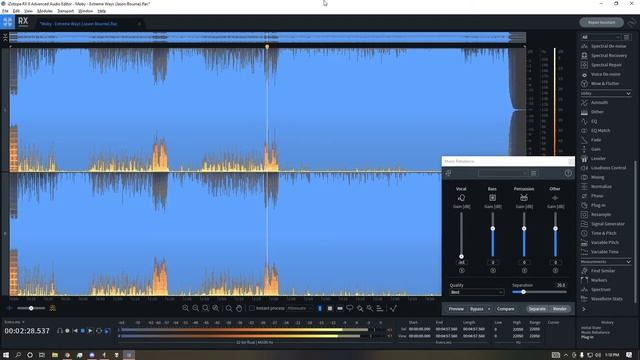Start playback with the play button
The height and width of the screenshot is (360, 640).
coord(91,331)
